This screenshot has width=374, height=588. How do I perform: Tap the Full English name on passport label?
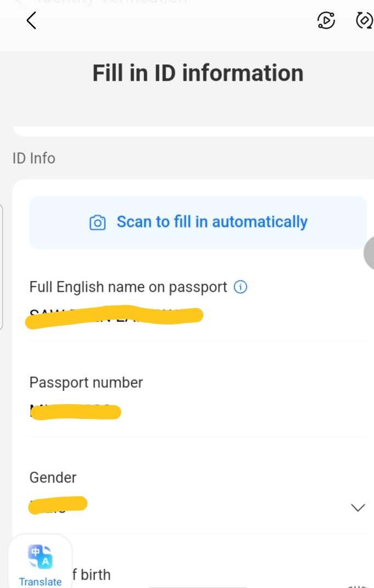128,287
